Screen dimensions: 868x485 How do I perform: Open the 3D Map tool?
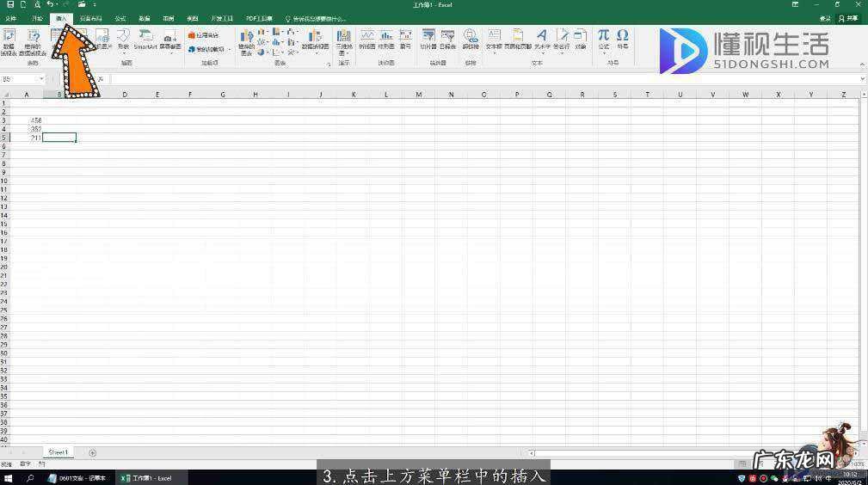pos(344,42)
